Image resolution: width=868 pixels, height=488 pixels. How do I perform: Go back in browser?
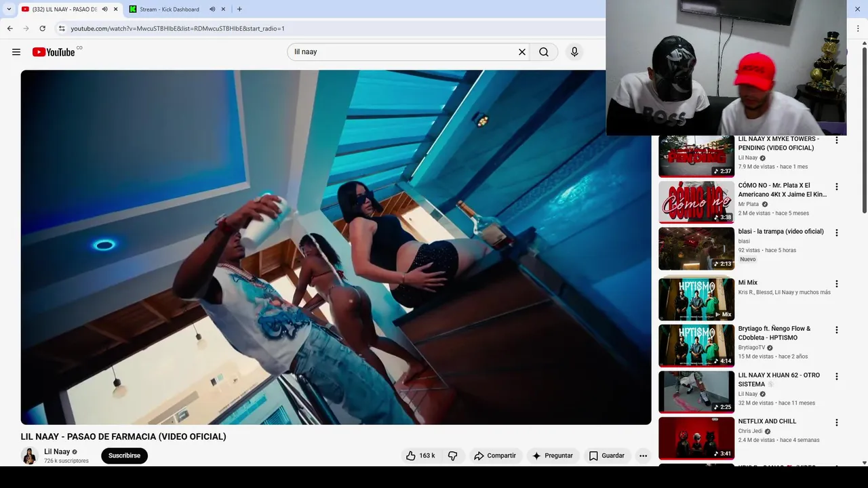point(9,28)
